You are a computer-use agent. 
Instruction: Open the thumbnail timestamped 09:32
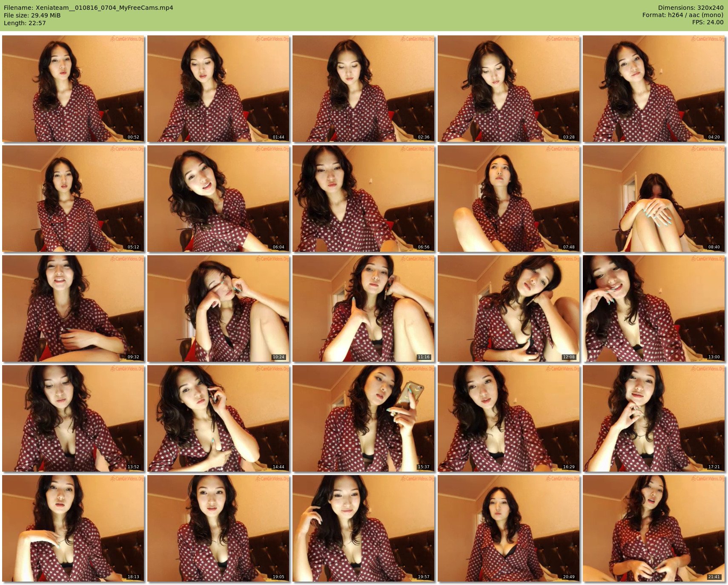[73, 308]
